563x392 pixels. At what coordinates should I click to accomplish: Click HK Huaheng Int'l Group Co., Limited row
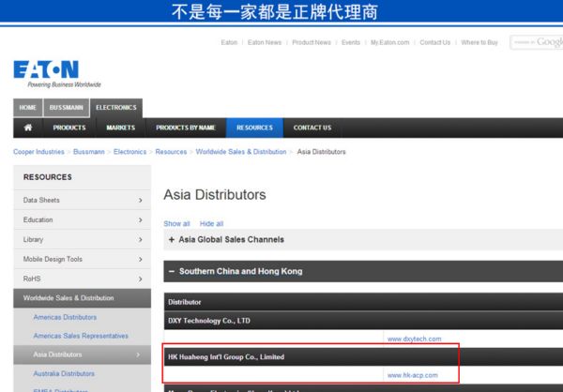[363, 357]
